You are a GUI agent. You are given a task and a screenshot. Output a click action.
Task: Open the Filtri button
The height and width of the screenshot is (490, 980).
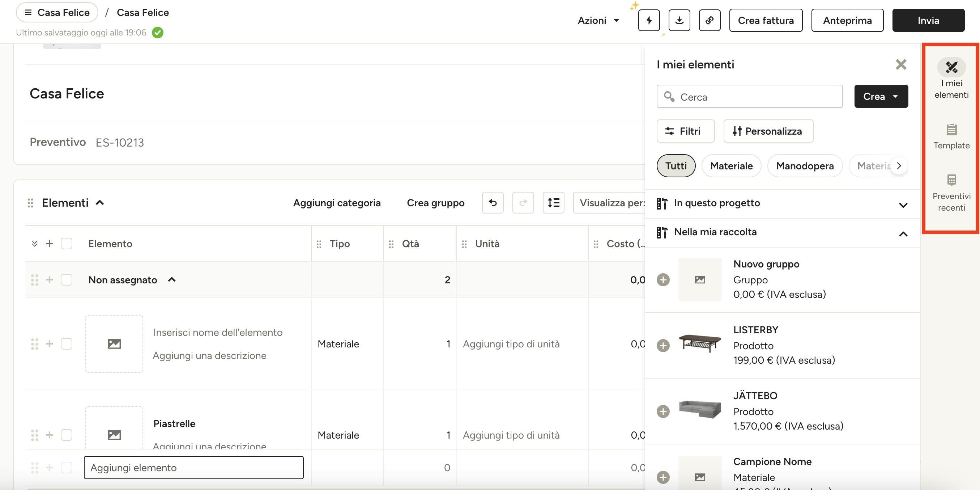coord(686,131)
